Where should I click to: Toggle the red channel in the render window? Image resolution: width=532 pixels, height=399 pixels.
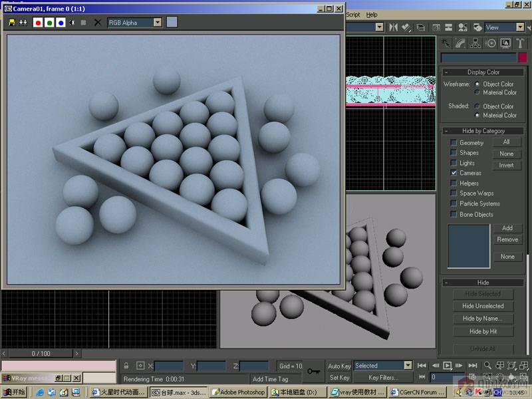(x=38, y=23)
